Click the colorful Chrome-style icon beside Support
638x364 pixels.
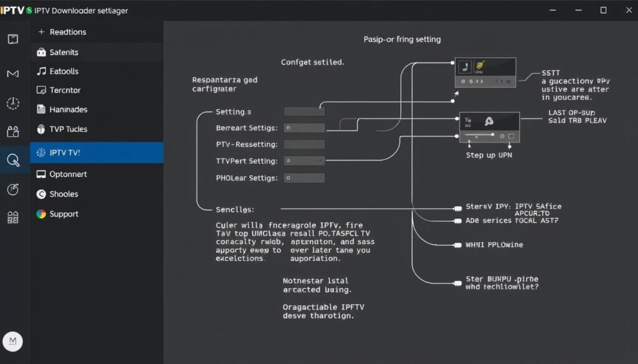(x=41, y=214)
